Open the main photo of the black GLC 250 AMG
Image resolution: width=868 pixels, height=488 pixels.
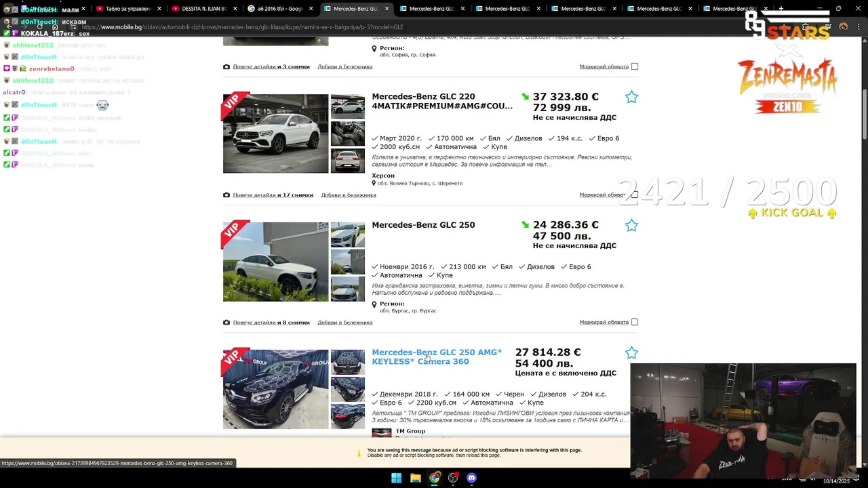pyautogui.click(x=275, y=389)
